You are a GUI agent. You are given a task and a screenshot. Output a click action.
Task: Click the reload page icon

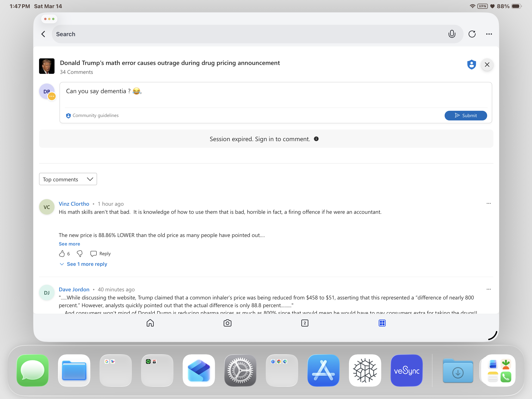(472, 34)
